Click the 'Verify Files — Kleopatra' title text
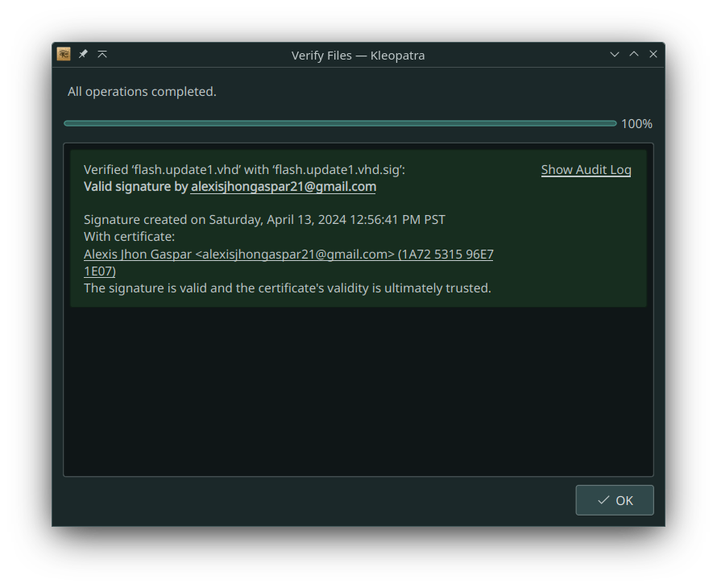Screen dimensions: 717x588 pos(358,56)
